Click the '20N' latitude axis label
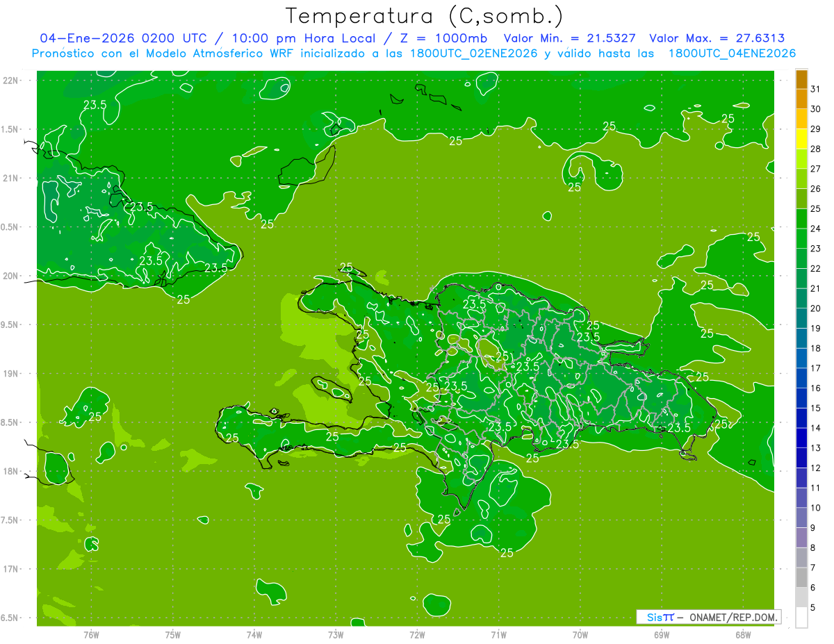Viewport: 834px width, 644px height. 10,276
